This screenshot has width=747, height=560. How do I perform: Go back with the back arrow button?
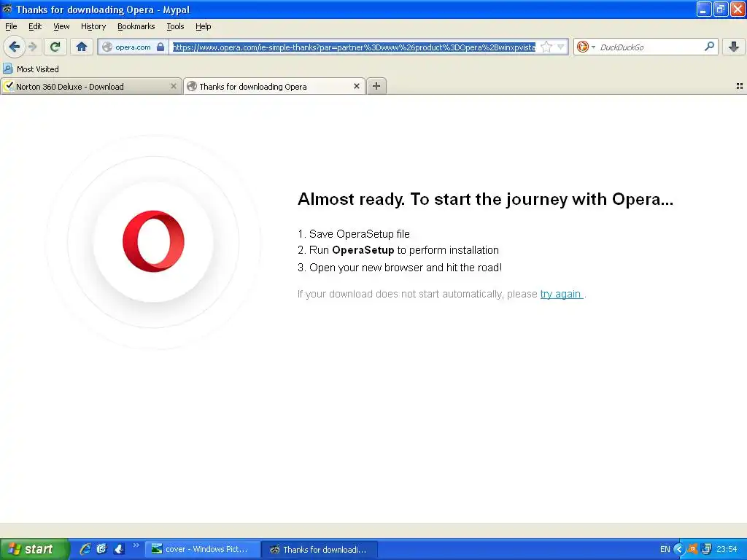14,47
